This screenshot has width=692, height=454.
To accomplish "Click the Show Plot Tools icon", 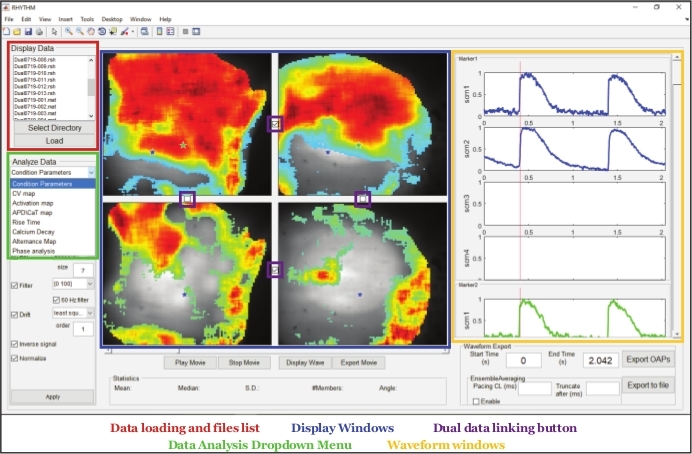I will coord(196,31).
